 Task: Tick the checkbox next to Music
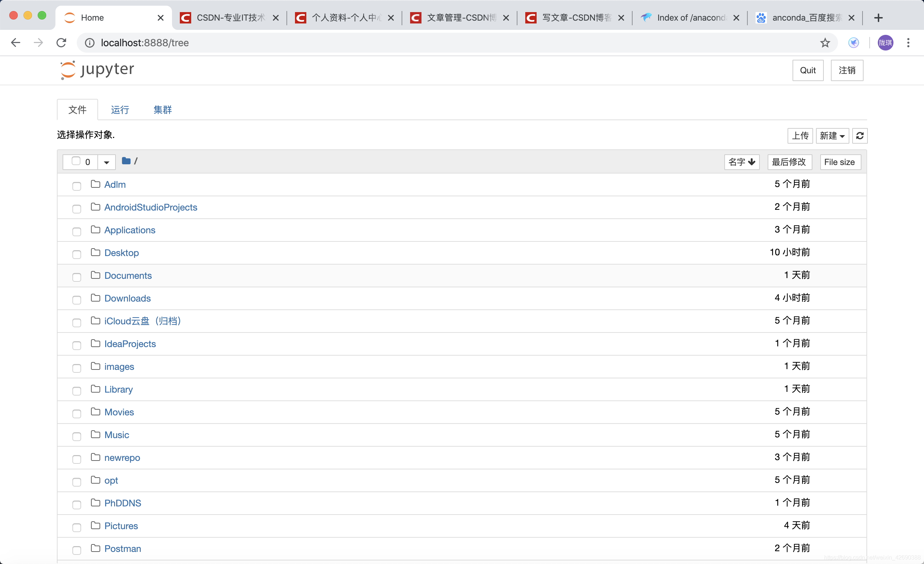pyautogui.click(x=76, y=436)
